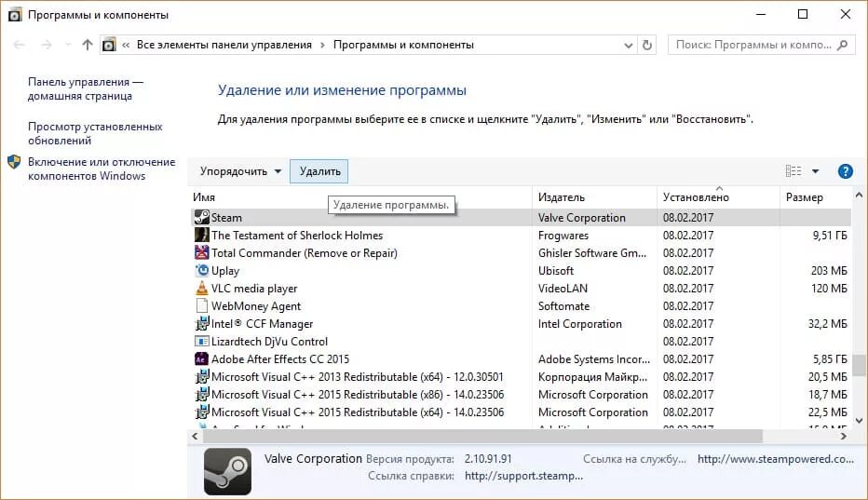Click the vertical scrollbar down arrow

point(859,421)
